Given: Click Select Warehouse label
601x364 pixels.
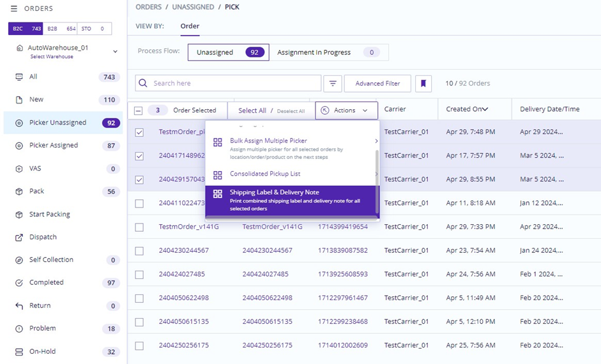Looking at the screenshot, I should (x=52, y=57).
